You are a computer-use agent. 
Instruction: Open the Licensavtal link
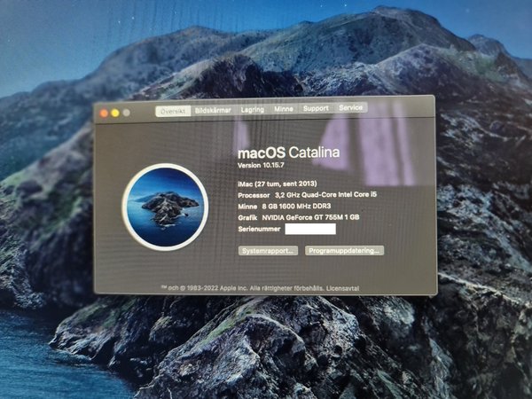pyautogui.click(x=342, y=288)
